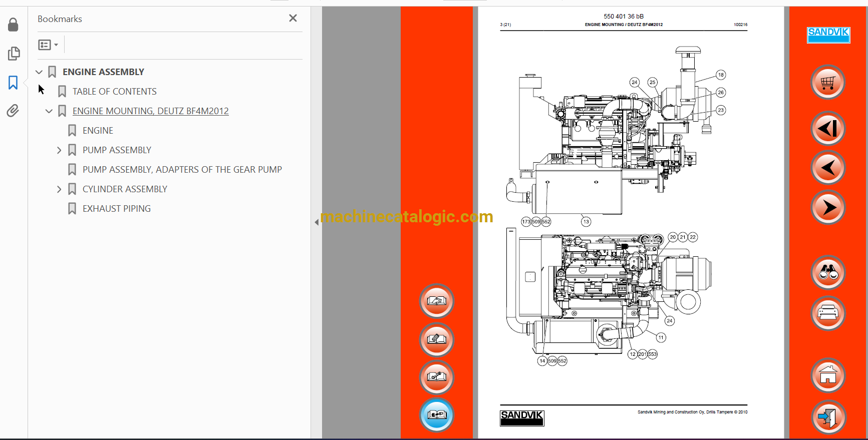Collapse the ENGINE ASSEMBLY bookmark tree
The image size is (868, 440).
(x=39, y=72)
